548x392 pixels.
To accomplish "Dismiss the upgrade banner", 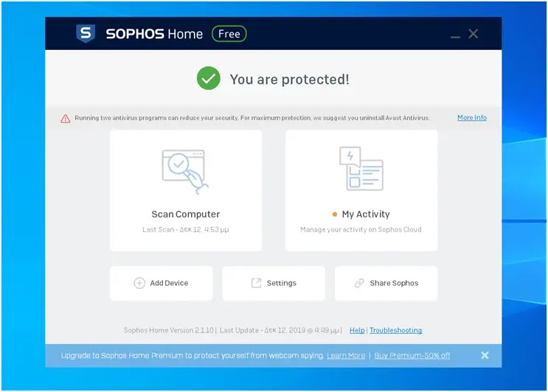I will pos(485,355).
